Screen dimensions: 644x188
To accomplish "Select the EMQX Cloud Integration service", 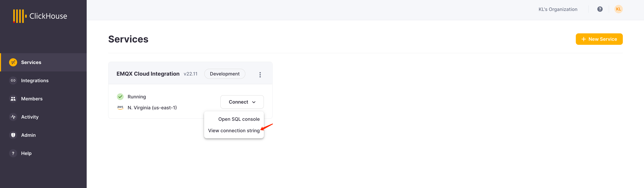I will (x=147, y=74).
